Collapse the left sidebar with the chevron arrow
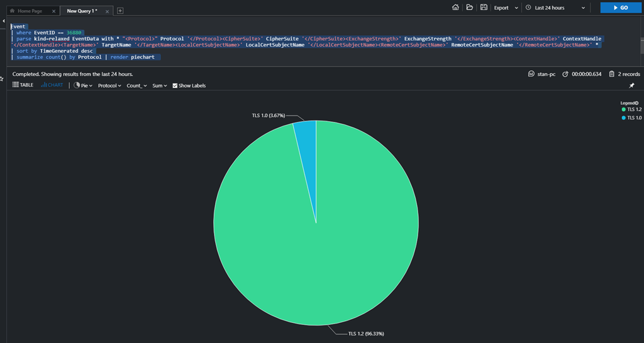Image resolution: width=644 pixels, height=343 pixels. coord(3,21)
